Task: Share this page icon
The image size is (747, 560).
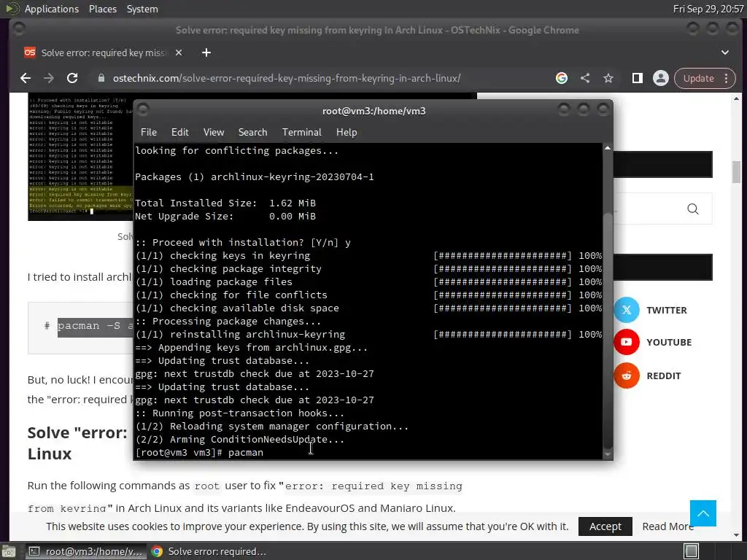Action: click(585, 78)
